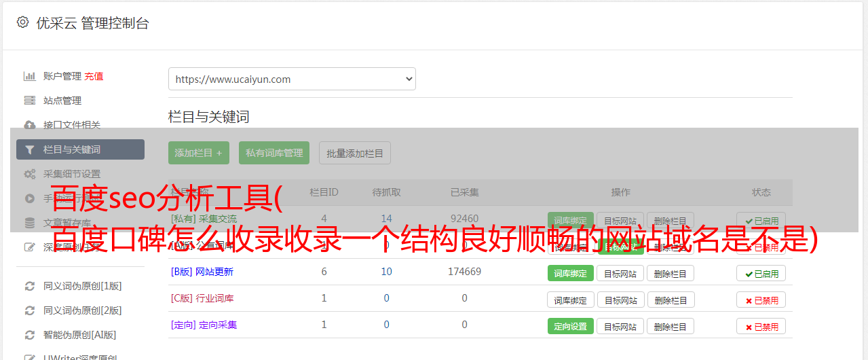The height and width of the screenshot is (360, 868).
Task: Toggle the 已禁用 status of 定向采集
Action: tap(761, 326)
